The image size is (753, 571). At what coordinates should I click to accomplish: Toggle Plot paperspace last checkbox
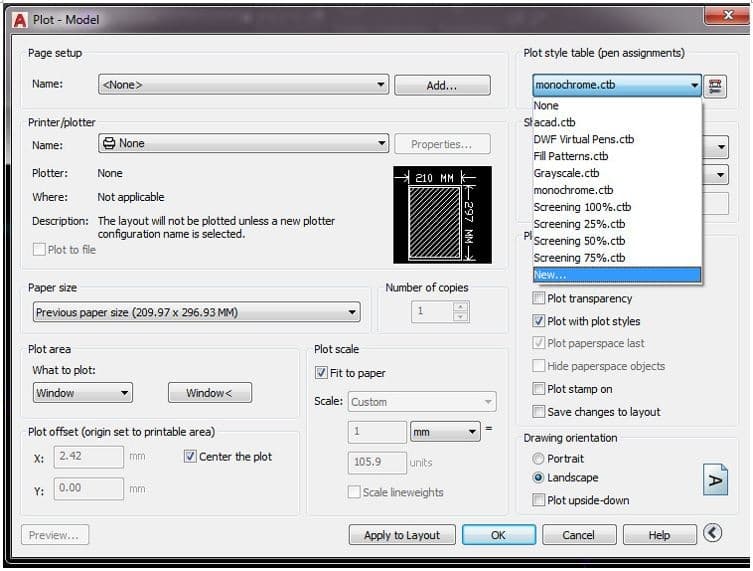point(539,343)
